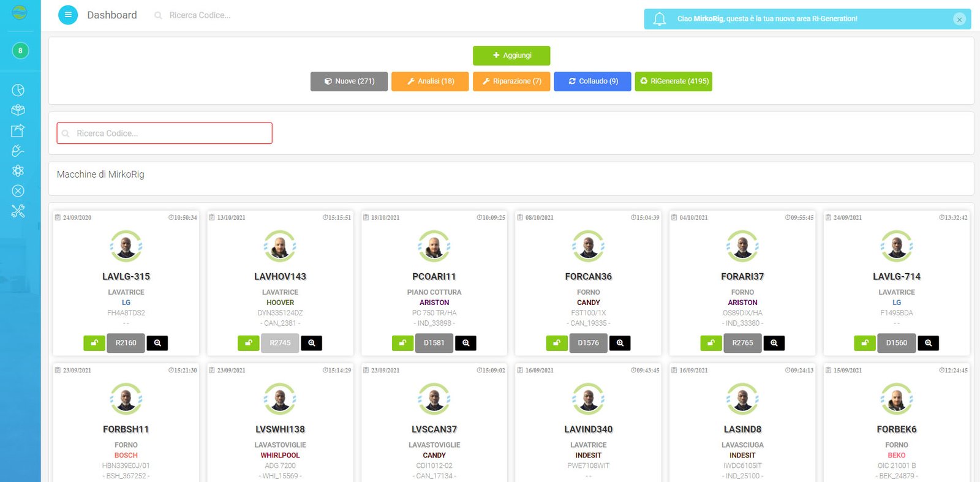Open the green badge showing 8
The height and width of the screenshot is (482, 980).
20,51
